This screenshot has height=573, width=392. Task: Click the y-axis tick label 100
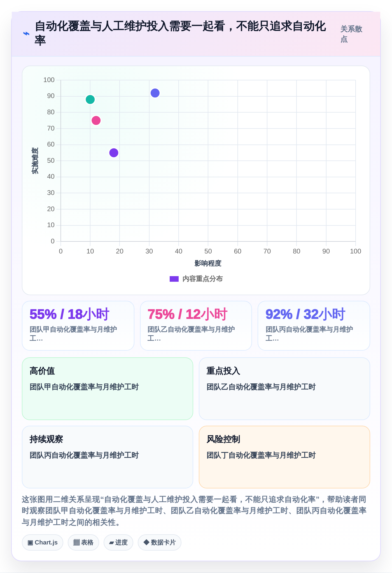[49, 80]
